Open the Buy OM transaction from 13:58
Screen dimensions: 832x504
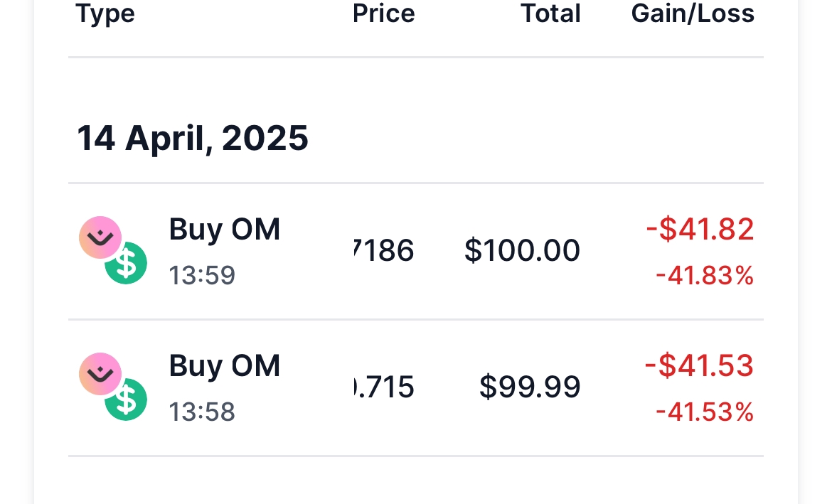224,366
